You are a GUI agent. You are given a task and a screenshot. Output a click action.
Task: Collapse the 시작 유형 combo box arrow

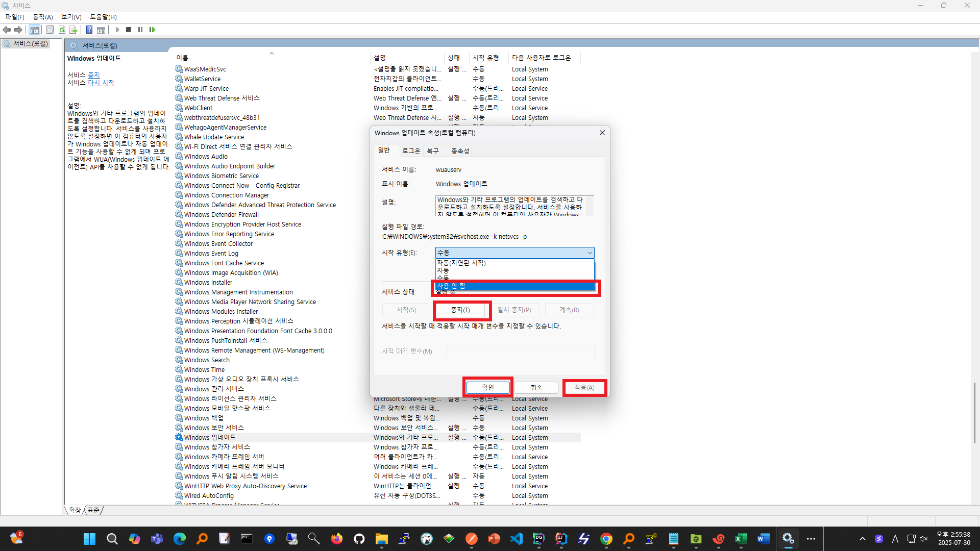590,253
